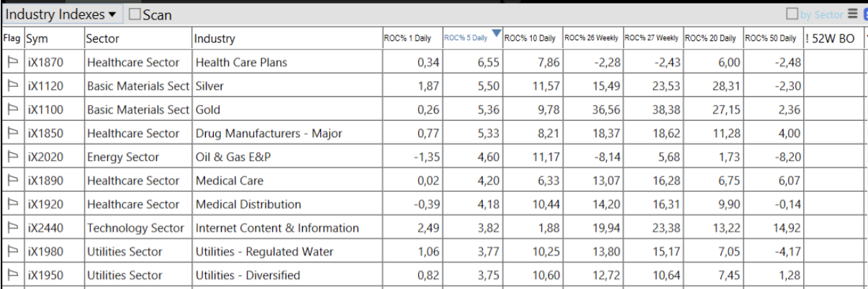
Task: Select the Utilities - Diversified industry cell
Action: pos(248,276)
